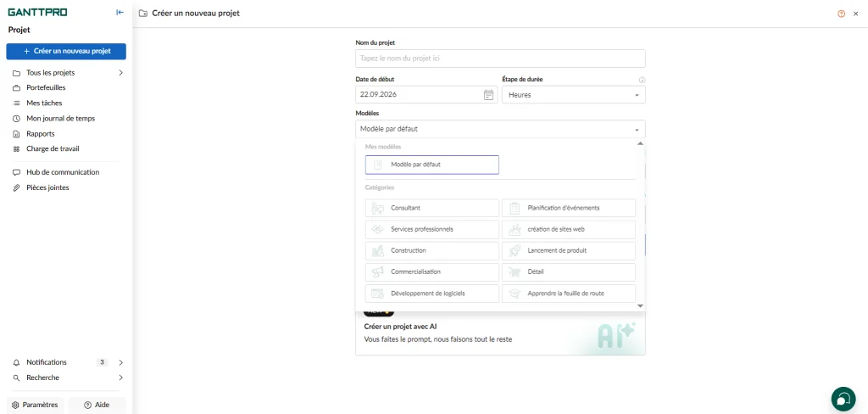The height and width of the screenshot is (414, 868).
Task: Click the Date de début field
Action: pos(426,95)
